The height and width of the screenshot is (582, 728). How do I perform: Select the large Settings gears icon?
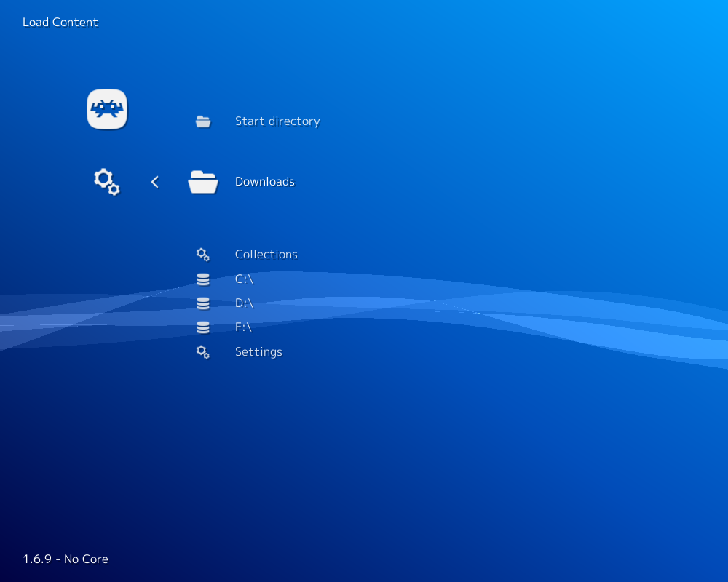(107, 181)
